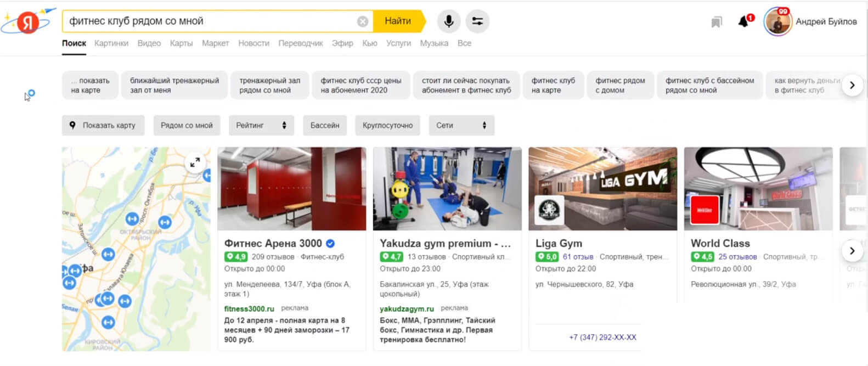Select the active Поиск tab
The image size is (868, 366).
pyautogui.click(x=74, y=43)
